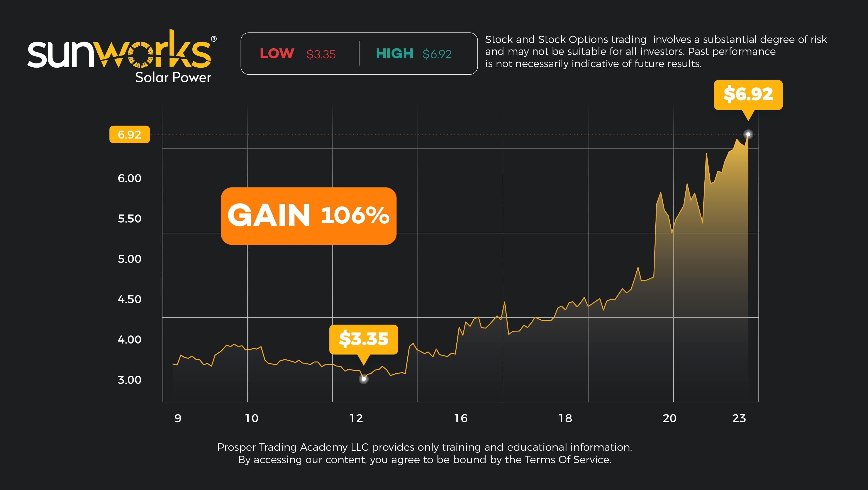Image resolution: width=868 pixels, height=490 pixels.
Task: Click the 23 date label on the x-axis
Action: click(x=739, y=419)
